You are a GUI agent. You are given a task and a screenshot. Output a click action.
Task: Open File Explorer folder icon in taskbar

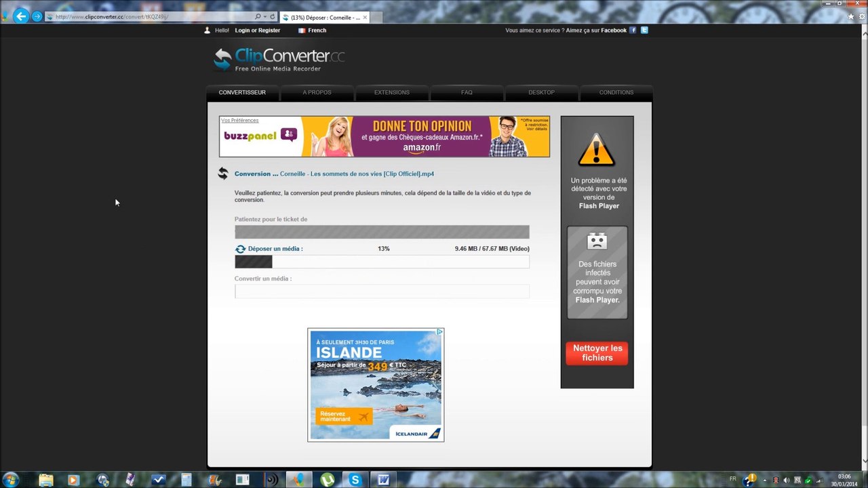pos(45,480)
